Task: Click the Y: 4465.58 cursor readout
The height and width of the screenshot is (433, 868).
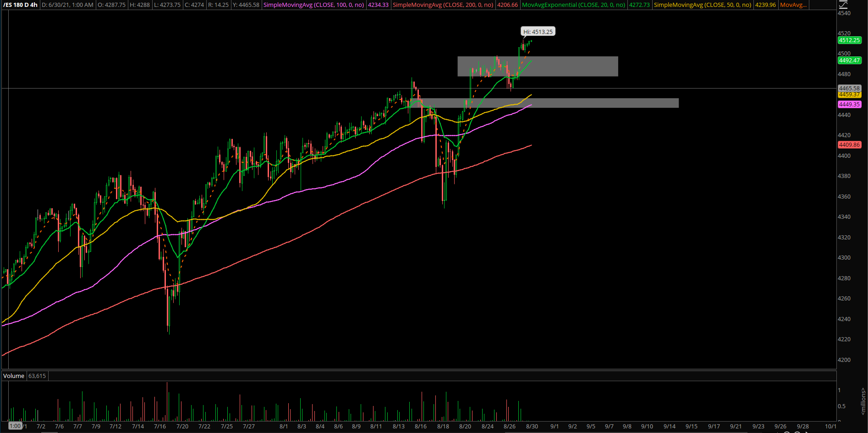Action: tap(246, 5)
